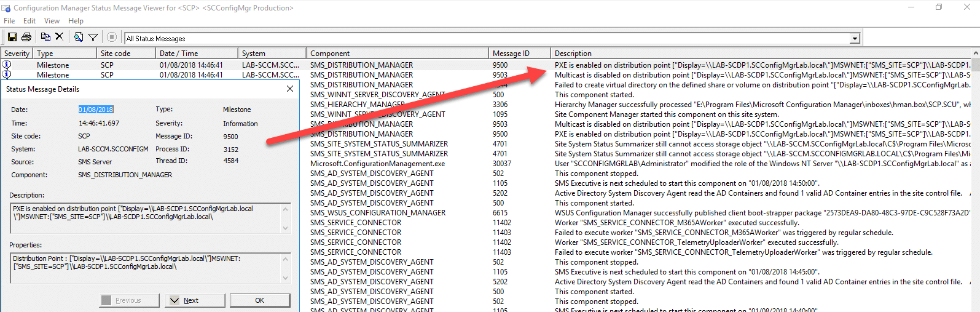Click the application icon in title bar
This screenshot has width=980, height=312.
click(x=6, y=8)
